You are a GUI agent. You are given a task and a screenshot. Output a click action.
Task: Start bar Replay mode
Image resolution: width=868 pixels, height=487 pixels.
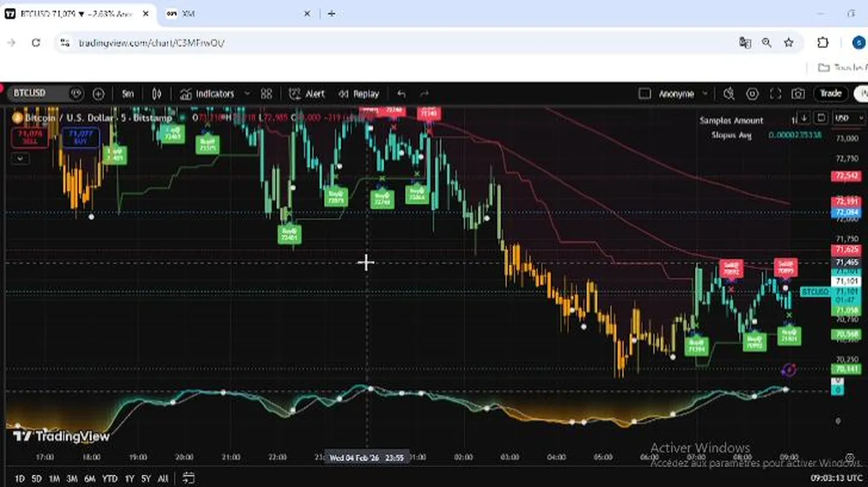pyautogui.click(x=359, y=94)
